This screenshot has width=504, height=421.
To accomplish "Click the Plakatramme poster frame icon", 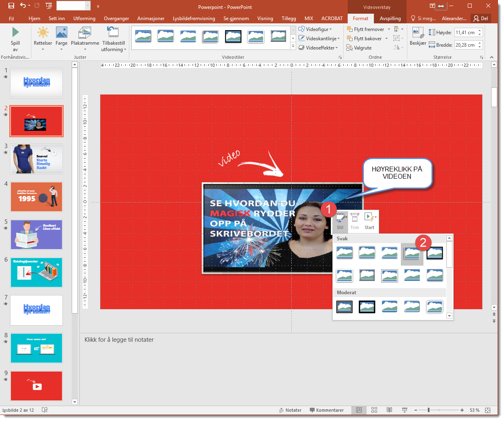I will coord(85,33).
